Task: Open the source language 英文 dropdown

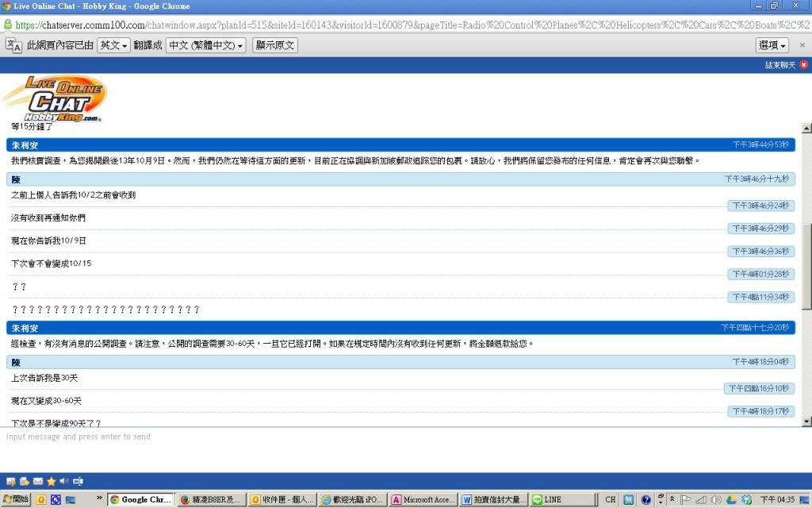Action: click(113, 45)
